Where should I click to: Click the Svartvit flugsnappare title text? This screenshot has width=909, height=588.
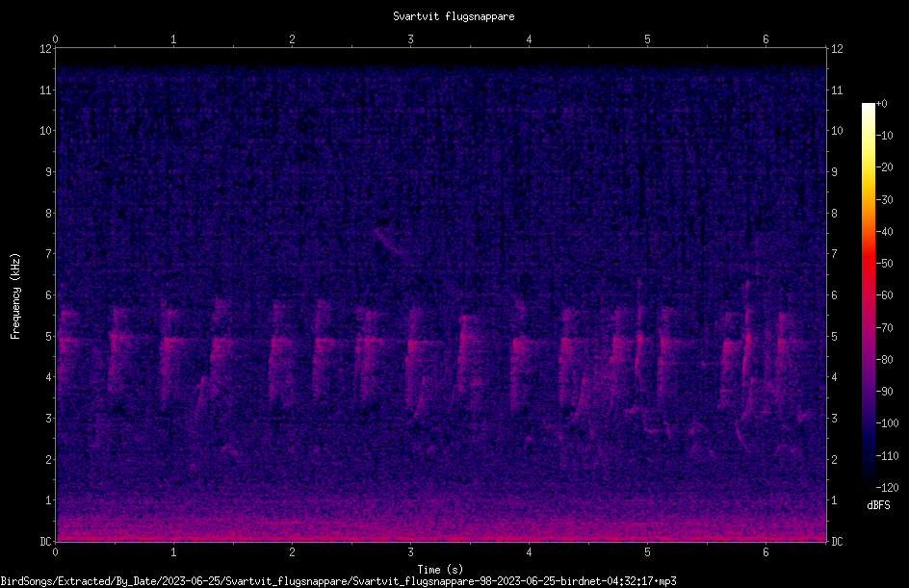tap(454, 16)
